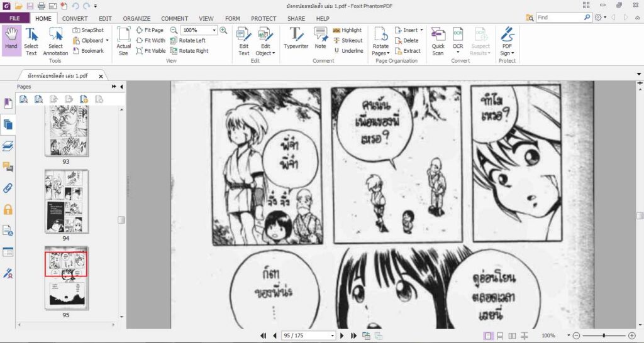Image resolution: width=644 pixels, height=343 pixels.
Task: Go to the last page
Action: [353, 335]
